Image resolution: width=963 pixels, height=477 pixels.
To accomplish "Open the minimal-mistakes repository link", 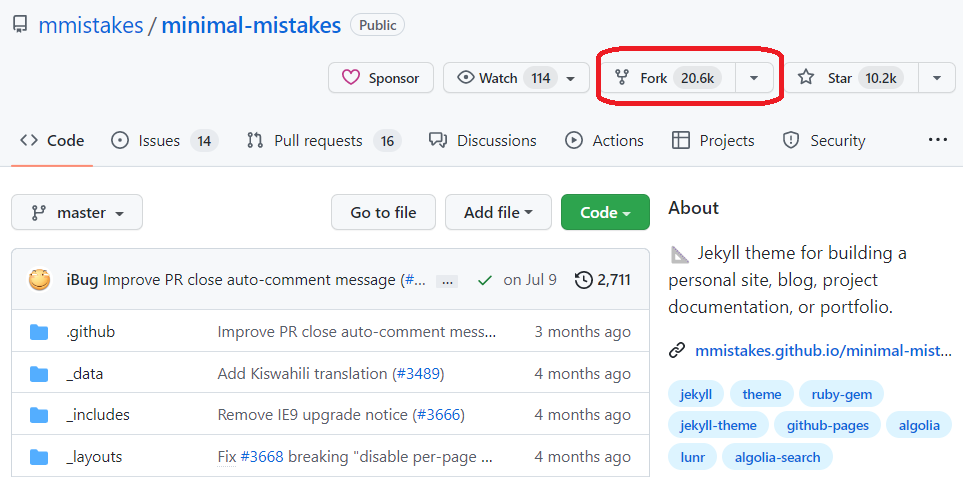I will (251, 25).
